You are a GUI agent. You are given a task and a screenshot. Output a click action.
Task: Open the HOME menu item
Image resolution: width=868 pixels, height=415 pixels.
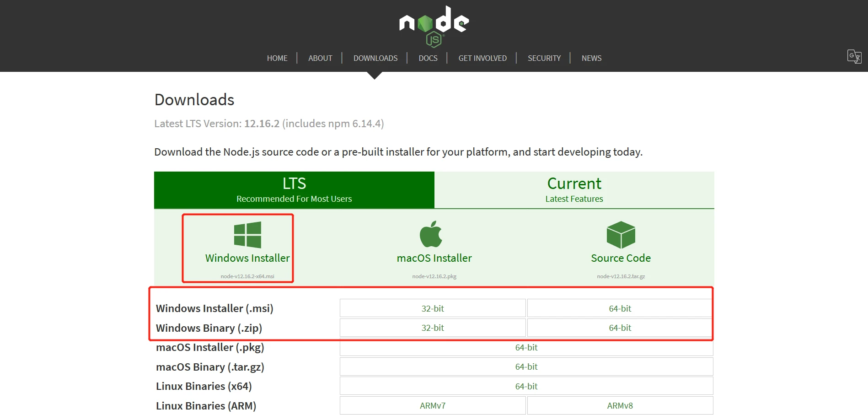tap(277, 58)
